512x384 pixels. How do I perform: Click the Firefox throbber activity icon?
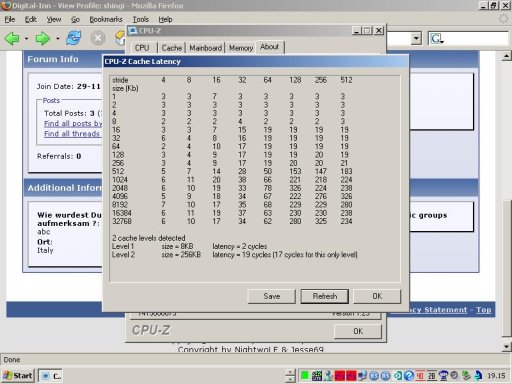point(504,19)
